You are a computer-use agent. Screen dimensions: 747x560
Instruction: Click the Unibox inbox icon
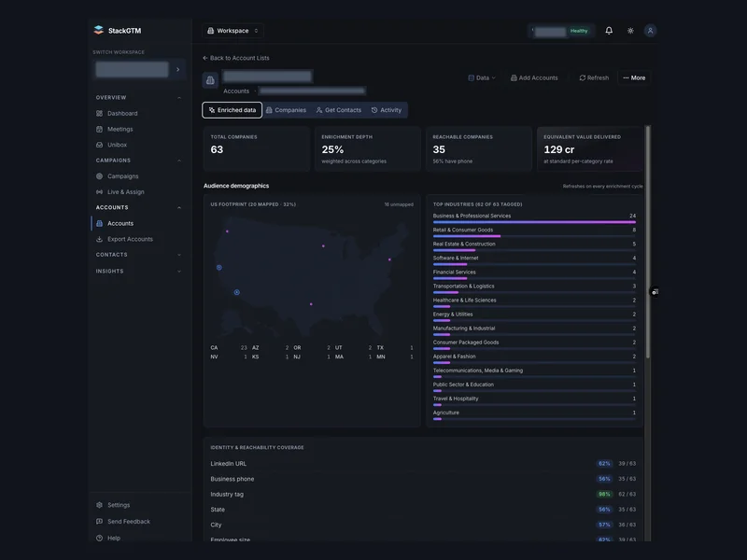pyautogui.click(x=100, y=145)
